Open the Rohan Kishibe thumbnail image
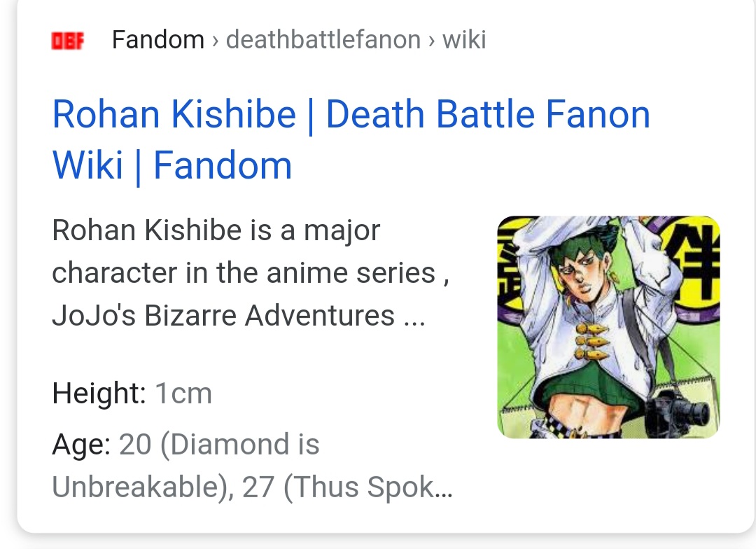The height and width of the screenshot is (549, 756). pyautogui.click(x=608, y=327)
